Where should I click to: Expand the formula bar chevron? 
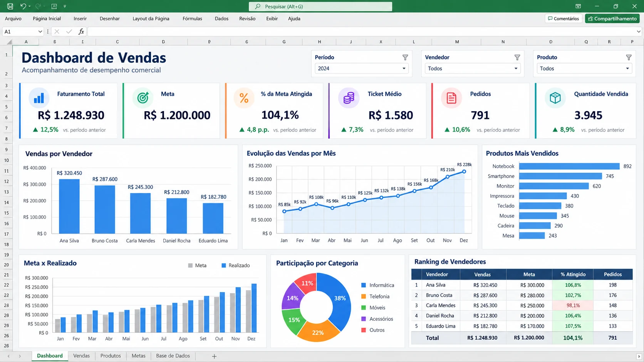click(x=638, y=32)
